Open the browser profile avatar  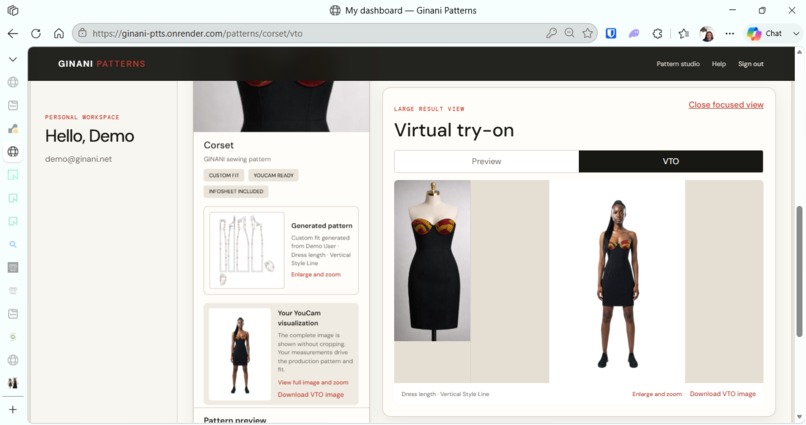pyautogui.click(x=707, y=34)
